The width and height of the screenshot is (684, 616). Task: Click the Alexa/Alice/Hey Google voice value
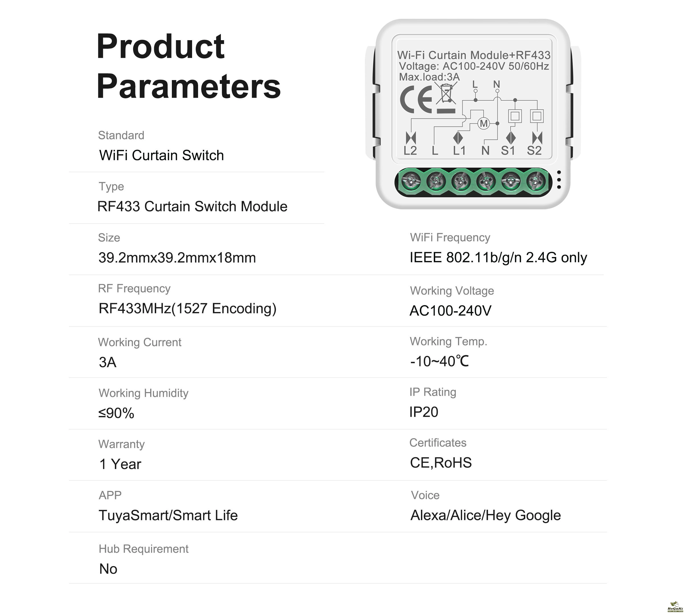[486, 515]
